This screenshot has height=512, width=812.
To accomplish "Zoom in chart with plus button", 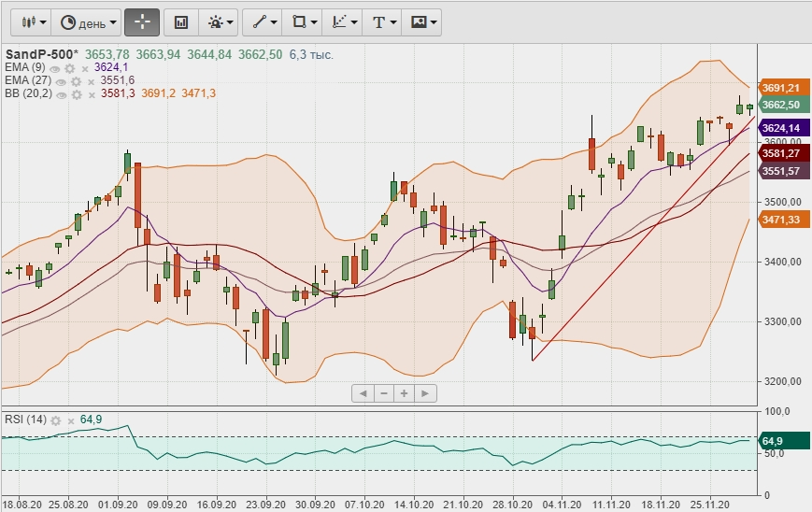I will coord(405,393).
